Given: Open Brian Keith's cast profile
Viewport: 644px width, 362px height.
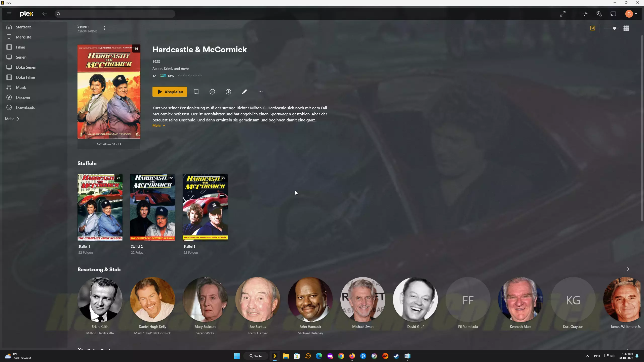Looking at the screenshot, I should (100, 299).
